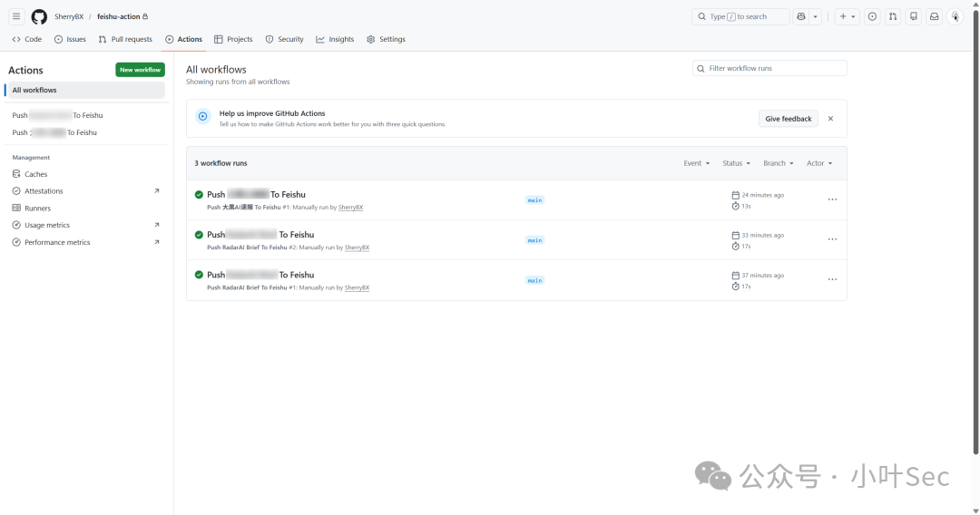Click SherryBX link in run #2

click(357, 248)
